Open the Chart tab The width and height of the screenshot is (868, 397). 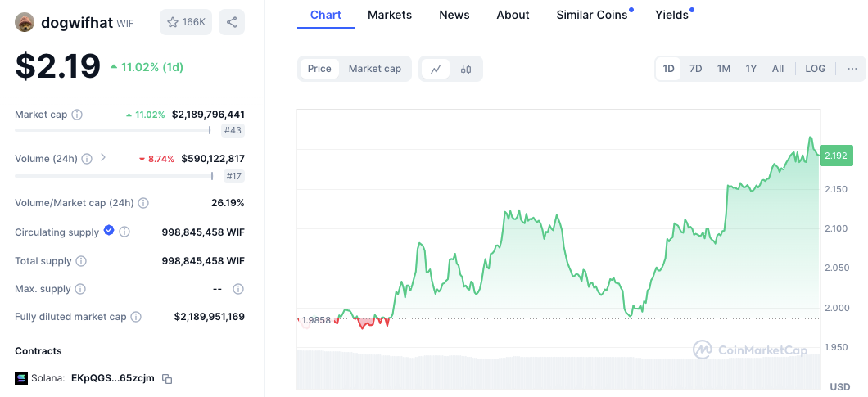(x=326, y=15)
